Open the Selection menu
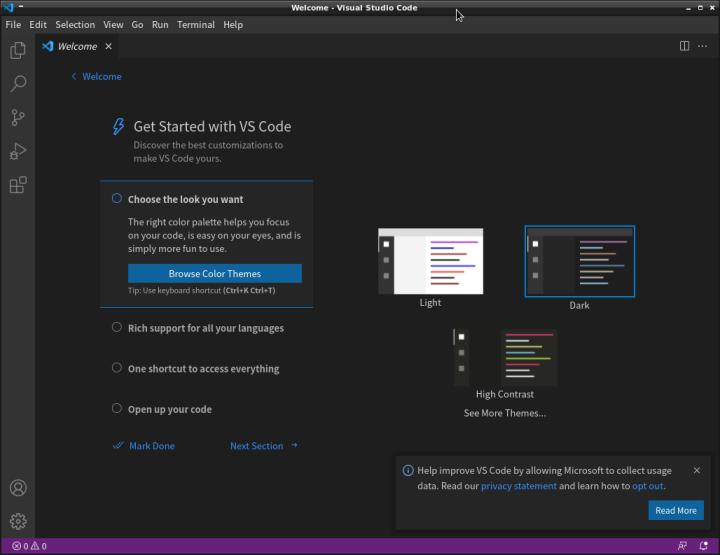The height and width of the screenshot is (555, 720). [x=75, y=25]
